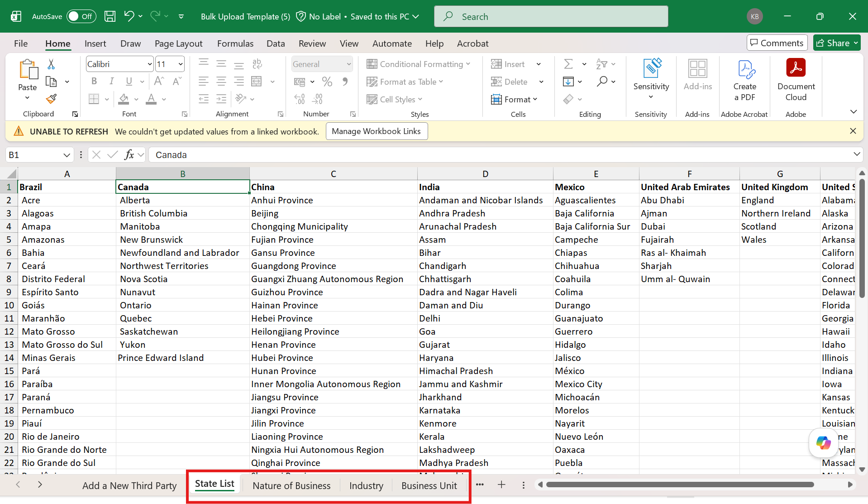Open the Format cells button
This screenshot has width=868, height=504.
click(x=515, y=99)
